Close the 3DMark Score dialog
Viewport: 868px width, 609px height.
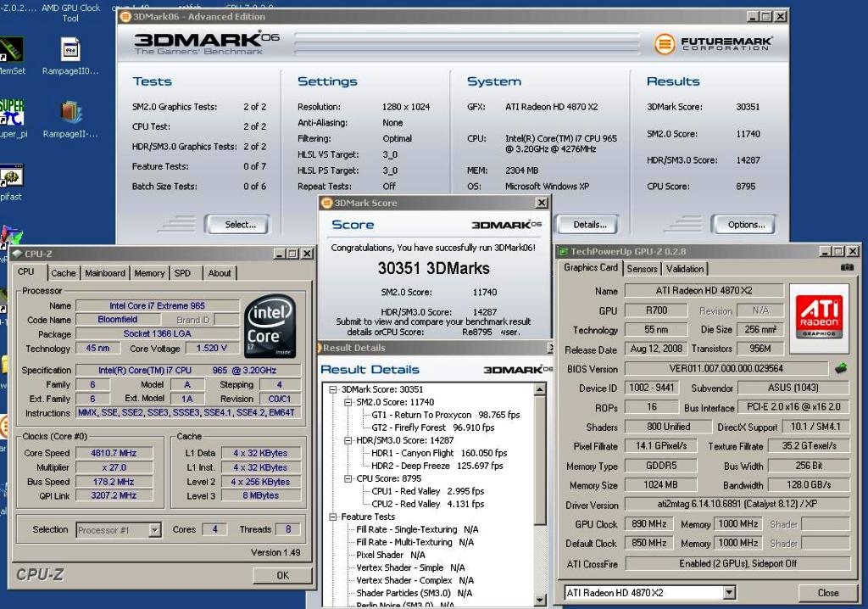point(542,203)
